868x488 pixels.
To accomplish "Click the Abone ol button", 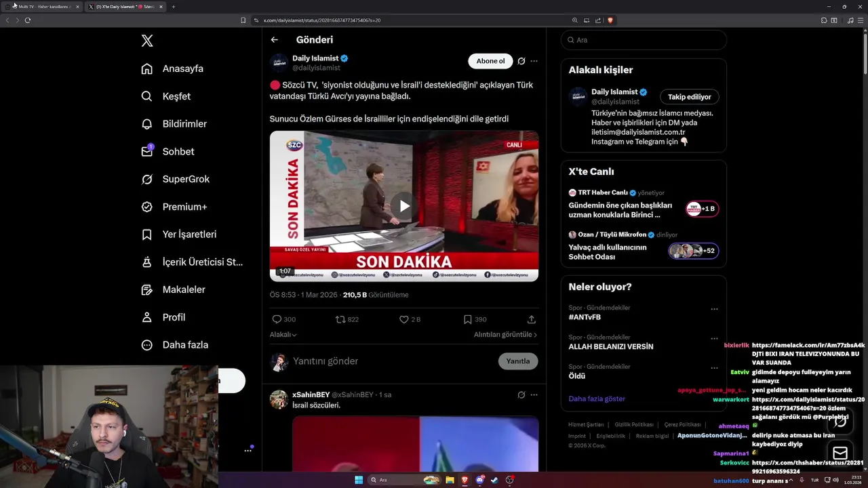I will click(x=490, y=61).
